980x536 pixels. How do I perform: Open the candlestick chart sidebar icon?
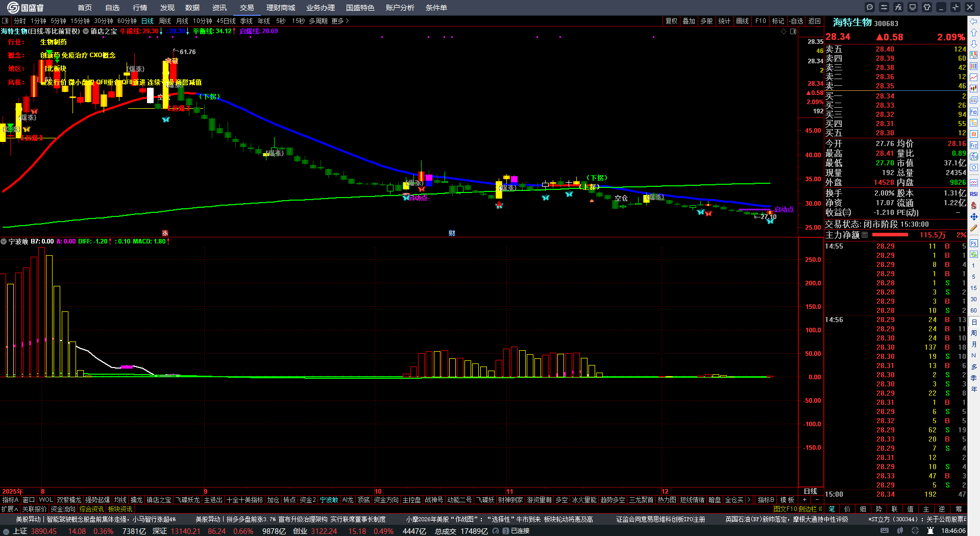point(974,89)
